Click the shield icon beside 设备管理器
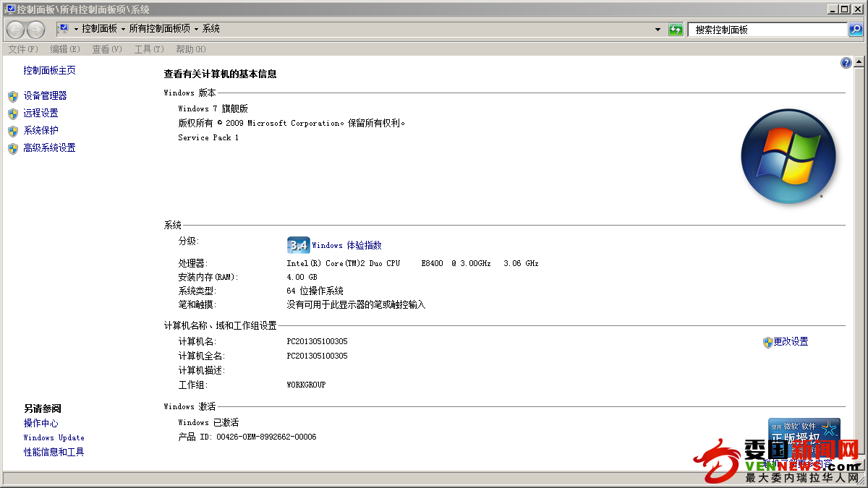 (12, 96)
